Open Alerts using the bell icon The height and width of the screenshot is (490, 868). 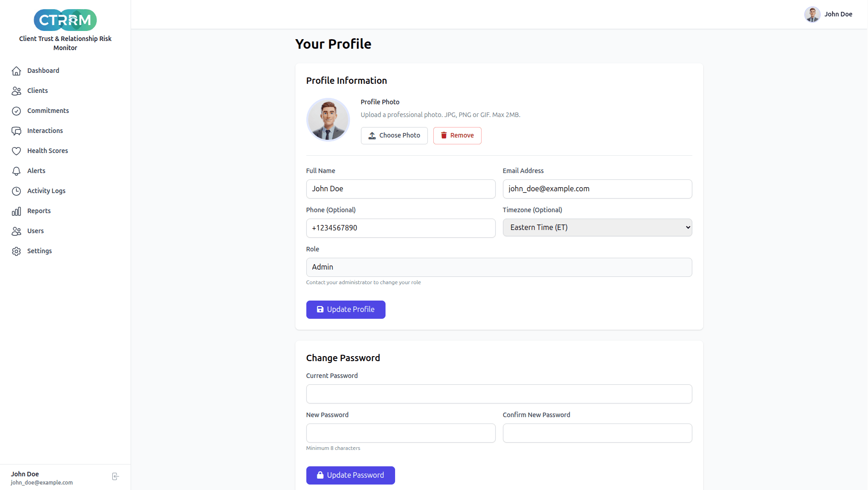coord(16,171)
